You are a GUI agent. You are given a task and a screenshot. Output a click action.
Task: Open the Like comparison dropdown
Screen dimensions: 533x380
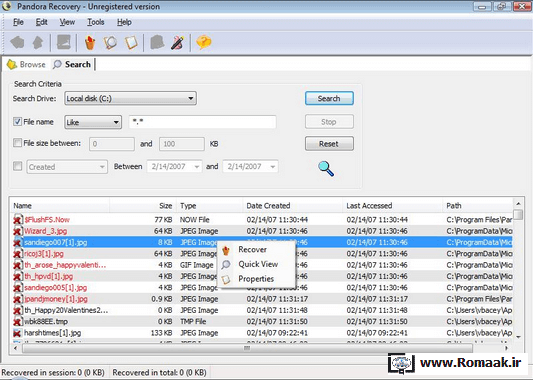click(93, 122)
